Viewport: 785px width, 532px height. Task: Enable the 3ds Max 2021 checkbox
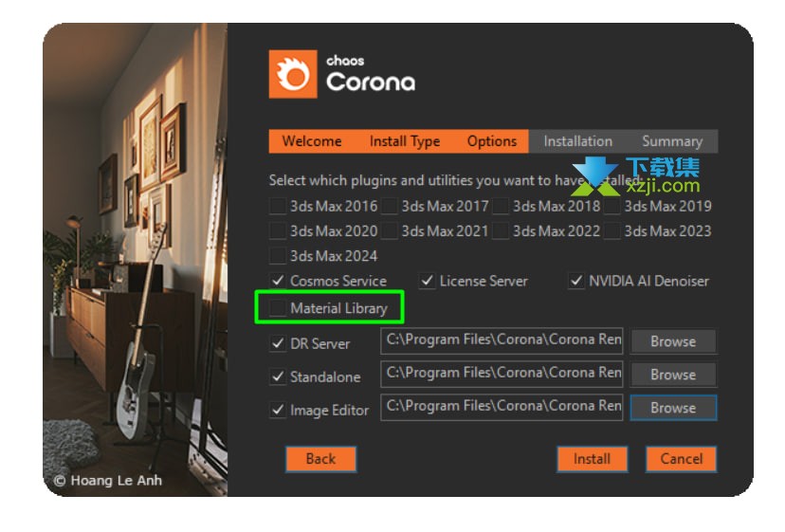[x=389, y=231]
